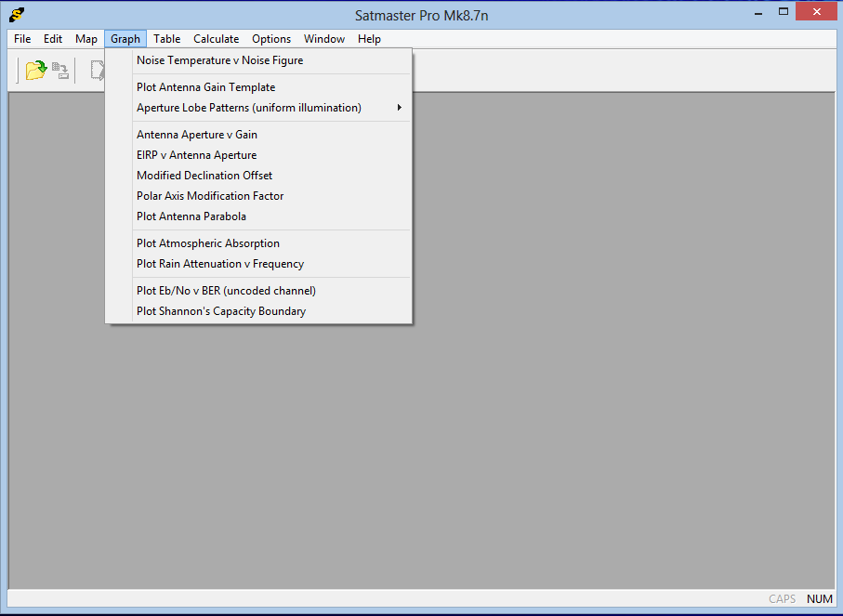Click the CAPS status bar indicator
Screen dimensions: 843x616
[x=782, y=598]
